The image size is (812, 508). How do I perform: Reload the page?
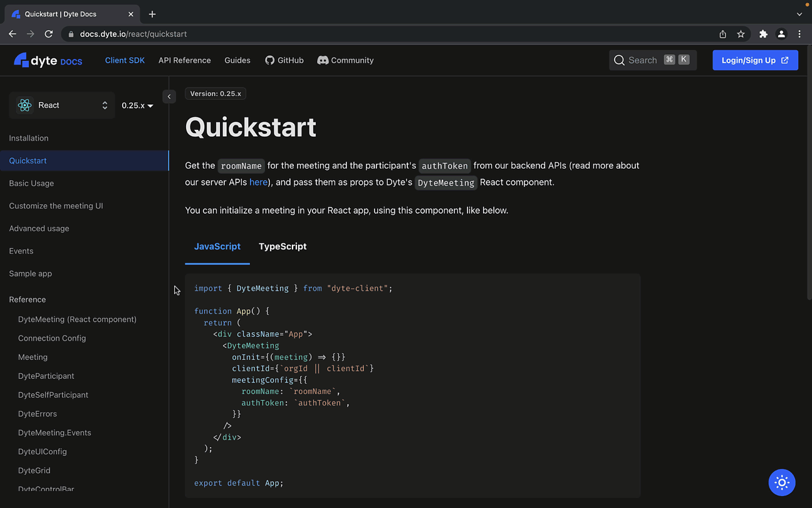click(x=48, y=34)
